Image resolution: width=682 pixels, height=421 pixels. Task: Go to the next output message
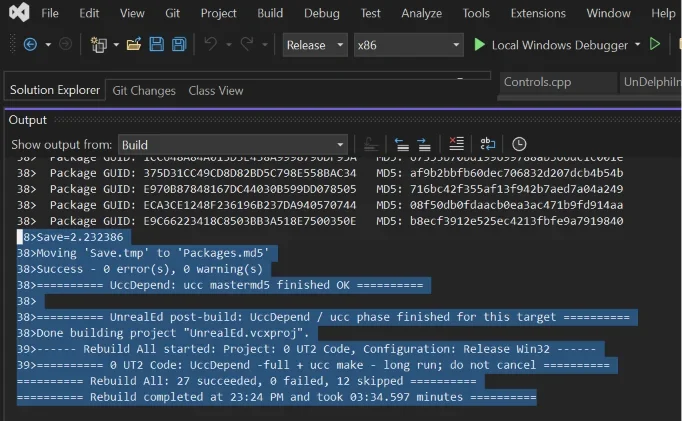424,144
